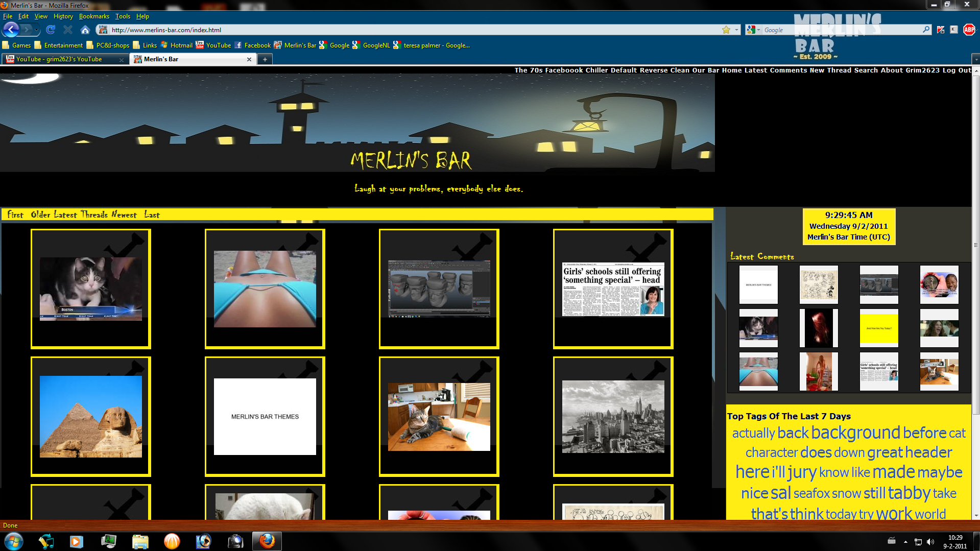The height and width of the screenshot is (551, 980).
Task: Click the Older threads link
Action: [40, 215]
